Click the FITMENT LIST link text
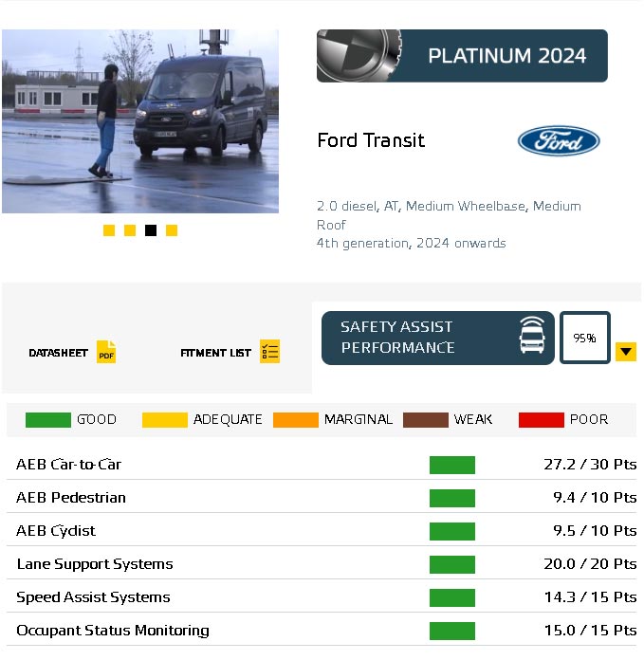The width and height of the screenshot is (644, 660). click(215, 353)
